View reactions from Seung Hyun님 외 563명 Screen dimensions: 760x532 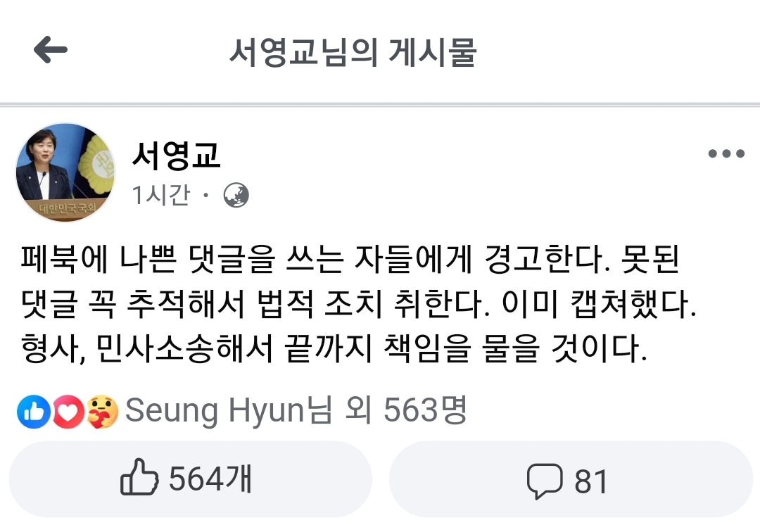tap(296, 410)
